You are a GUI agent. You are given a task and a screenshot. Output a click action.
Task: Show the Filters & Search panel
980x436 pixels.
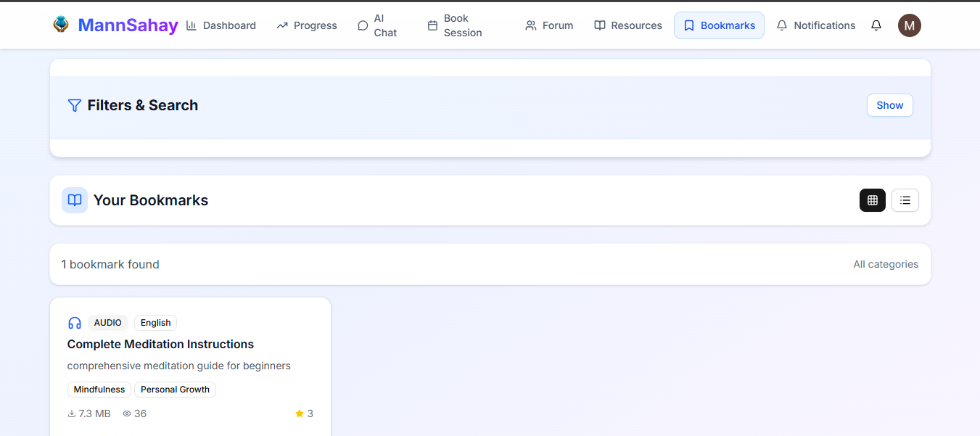[890, 105]
